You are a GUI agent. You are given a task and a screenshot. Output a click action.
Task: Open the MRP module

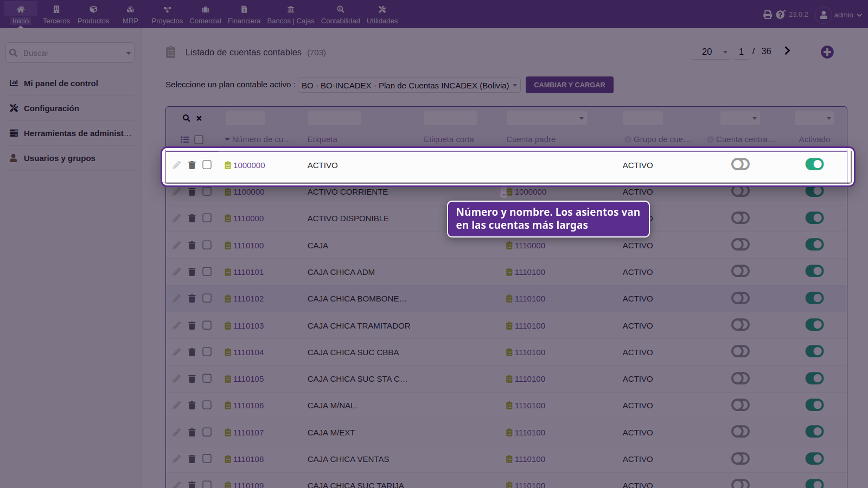[130, 15]
